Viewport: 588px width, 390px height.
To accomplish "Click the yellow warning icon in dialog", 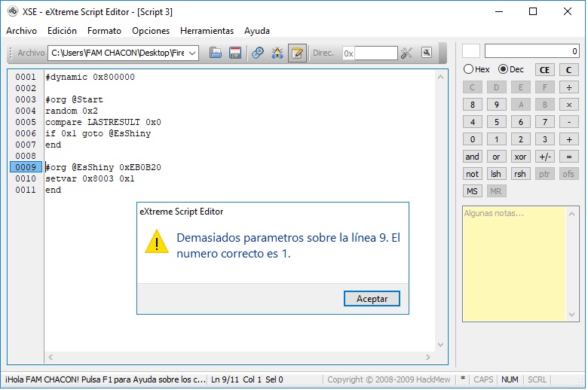I will (157, 242).
